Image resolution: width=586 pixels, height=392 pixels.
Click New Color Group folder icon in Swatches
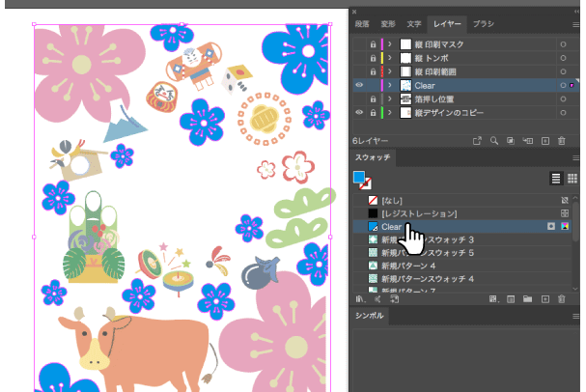click(527, 301)
